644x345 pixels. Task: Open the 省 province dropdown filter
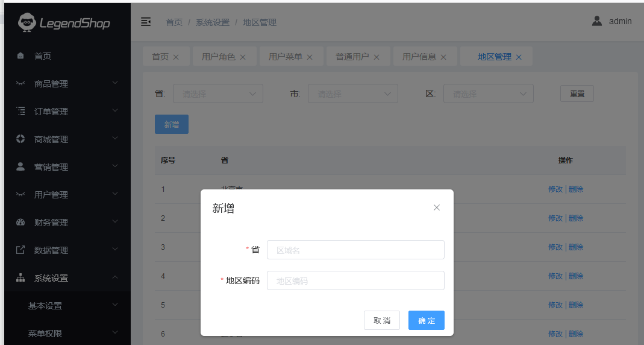point(218,93)
